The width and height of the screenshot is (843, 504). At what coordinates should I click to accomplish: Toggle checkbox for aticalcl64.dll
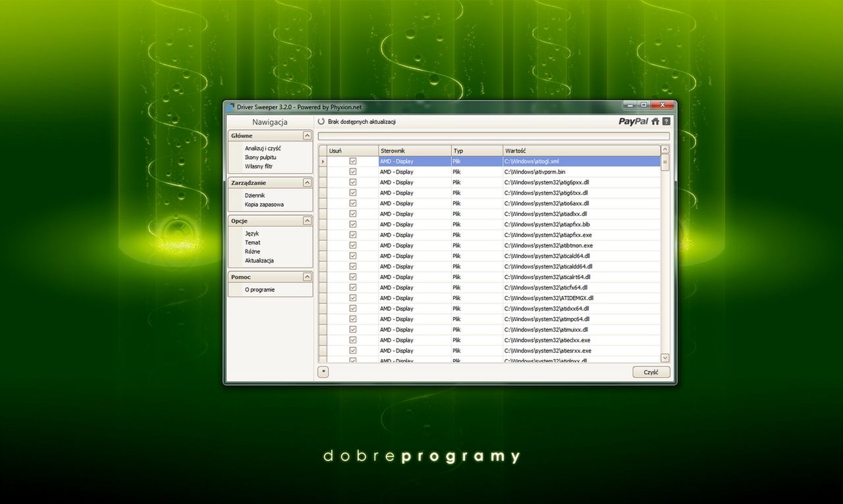coord(353,256)
